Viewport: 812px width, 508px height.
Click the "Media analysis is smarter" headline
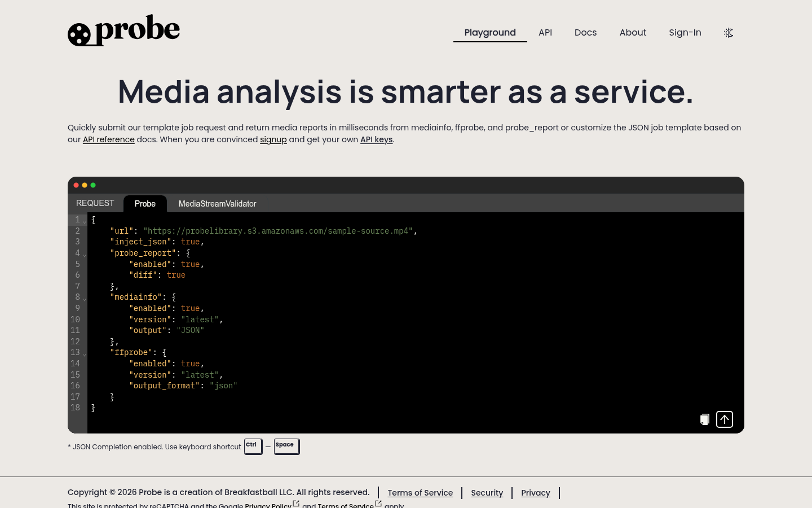coord(405,91)
